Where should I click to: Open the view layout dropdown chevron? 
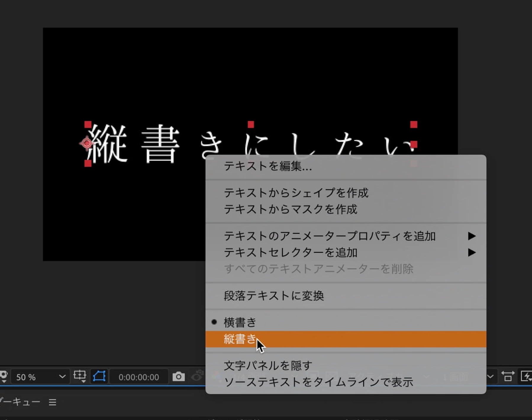(x=490, y=377)
